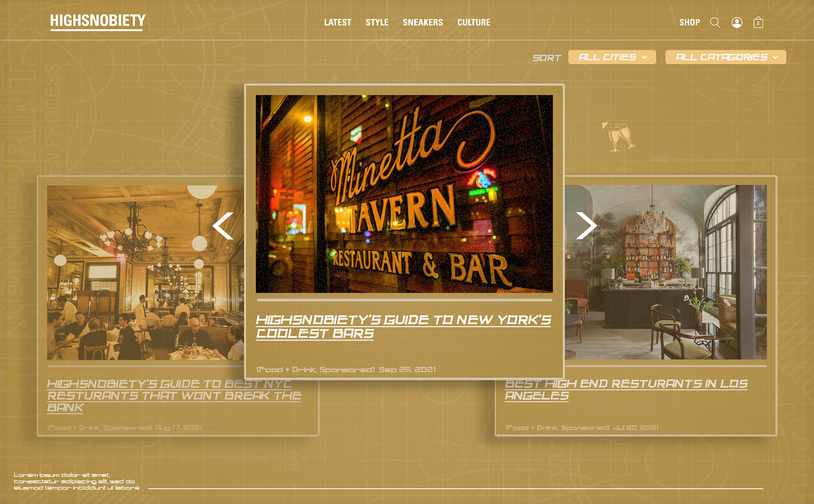Viewport: 814px width, 504px height.
Task: Open the Minetta Tavern image
Action: [x=404, y=194]
